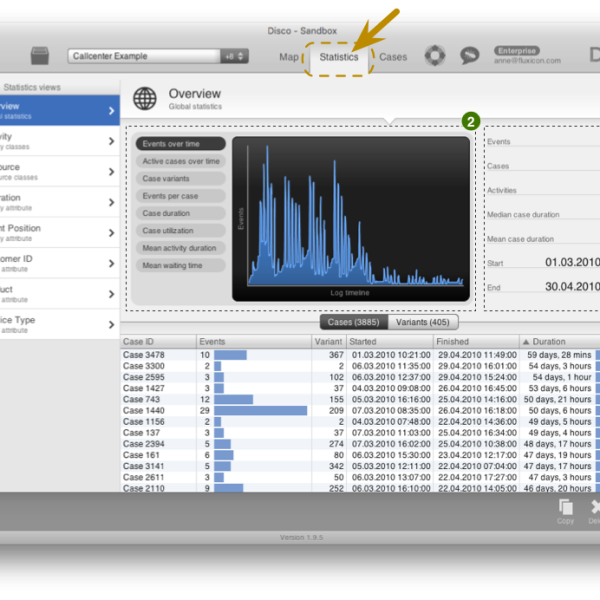
Task: Click the events bar for Case 1440
Action: [260, 410]
